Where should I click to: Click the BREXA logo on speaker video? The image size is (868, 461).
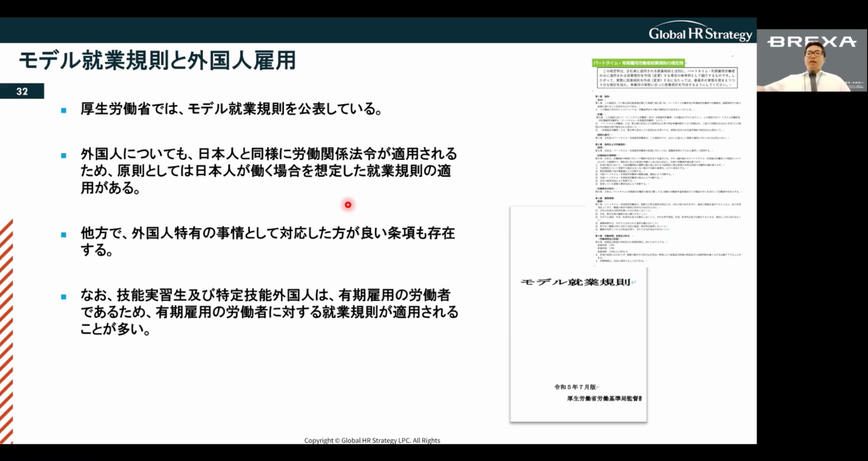pyautogui.click(x=812, y=42)
